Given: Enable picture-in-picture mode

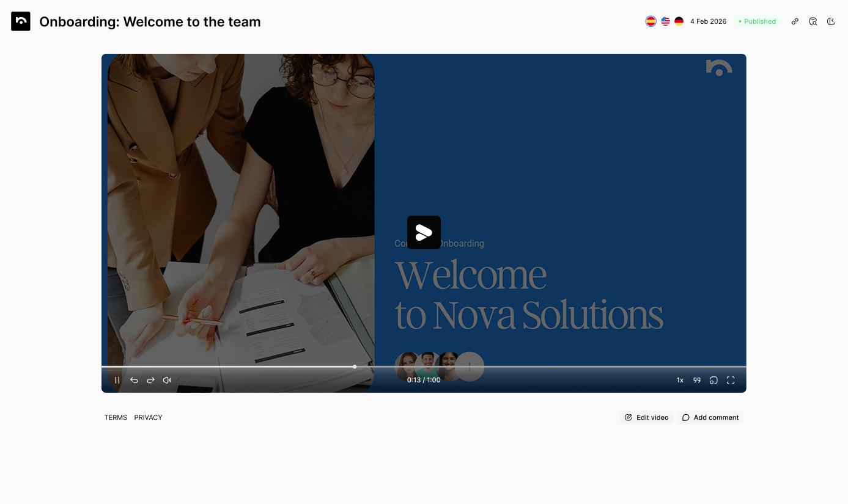Looking at the screenshot, I should point(713,380).
